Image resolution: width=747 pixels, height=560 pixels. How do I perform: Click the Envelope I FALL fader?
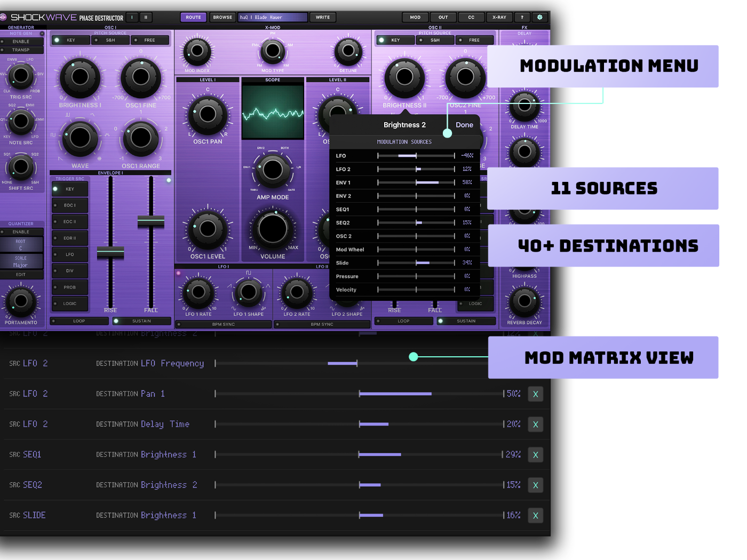tap(151, 221)
